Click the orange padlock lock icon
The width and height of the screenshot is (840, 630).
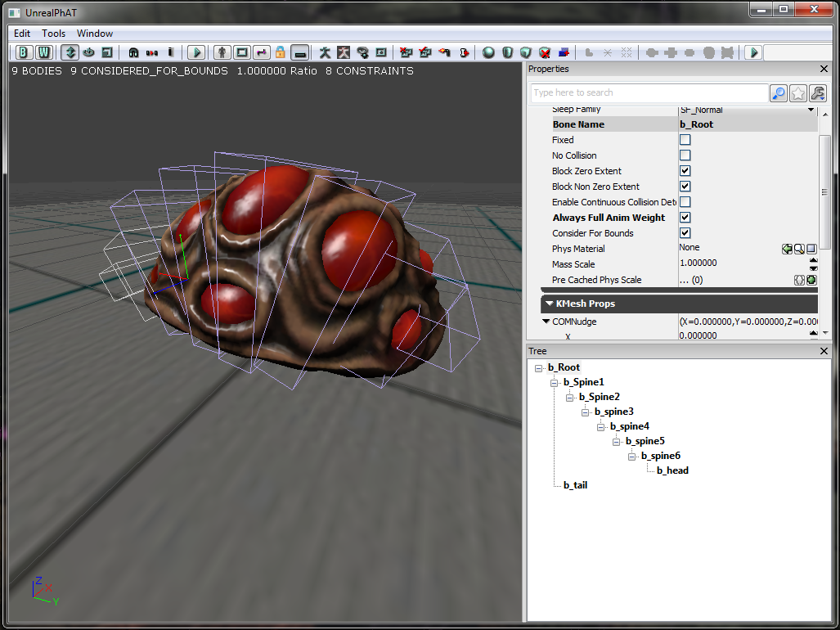coord(280,52)
